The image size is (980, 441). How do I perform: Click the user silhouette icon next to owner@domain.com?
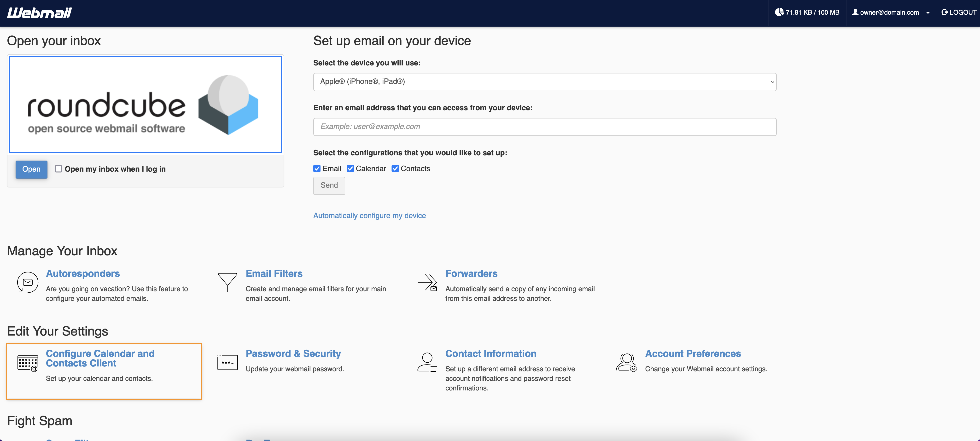click(x=854, y=12)
